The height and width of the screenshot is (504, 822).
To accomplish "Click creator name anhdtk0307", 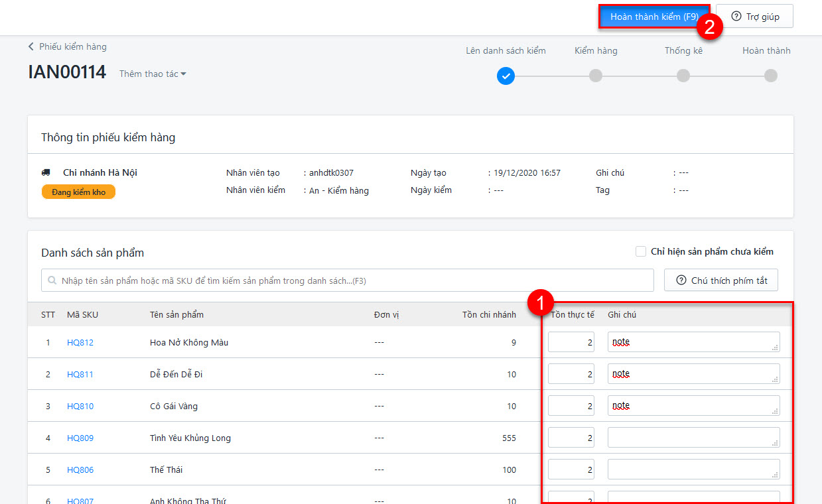I will coord(331,173).
